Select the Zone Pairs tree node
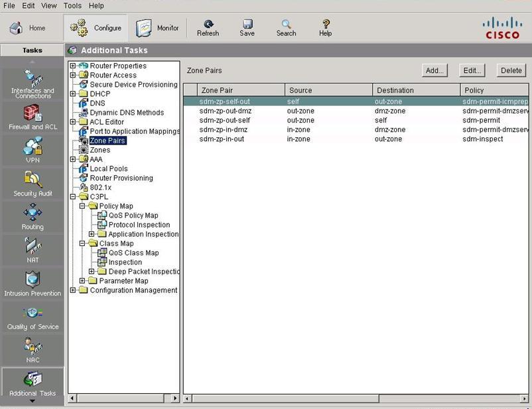The image size is (532, 409). click(x=107, y=141)
